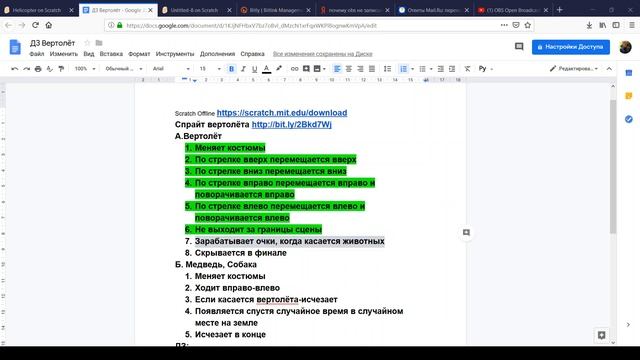
Task: Collapse the side panel with the arrow
Action: 628,324
